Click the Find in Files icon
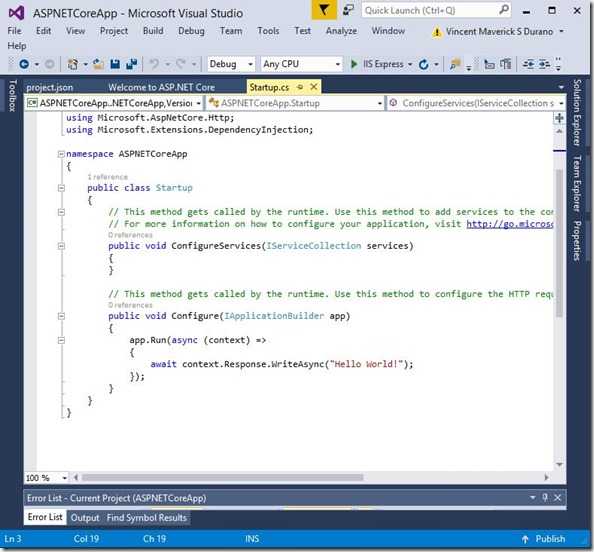The height and width of the screenshot is (552, 594). click(455, 64)
